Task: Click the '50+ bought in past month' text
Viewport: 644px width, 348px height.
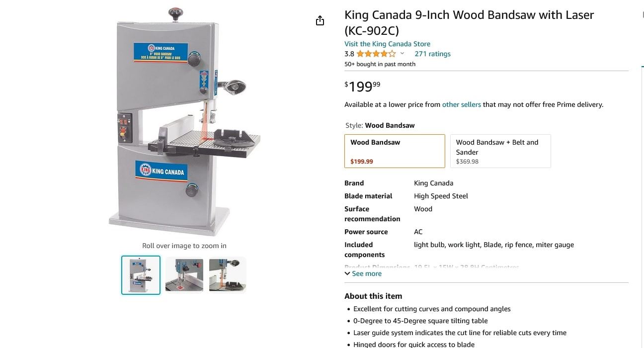Action: (x=380, y=64)
